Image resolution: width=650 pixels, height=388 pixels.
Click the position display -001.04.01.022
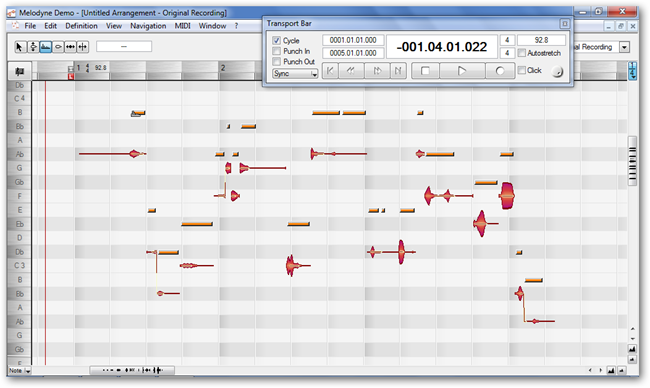click(441, 47)
